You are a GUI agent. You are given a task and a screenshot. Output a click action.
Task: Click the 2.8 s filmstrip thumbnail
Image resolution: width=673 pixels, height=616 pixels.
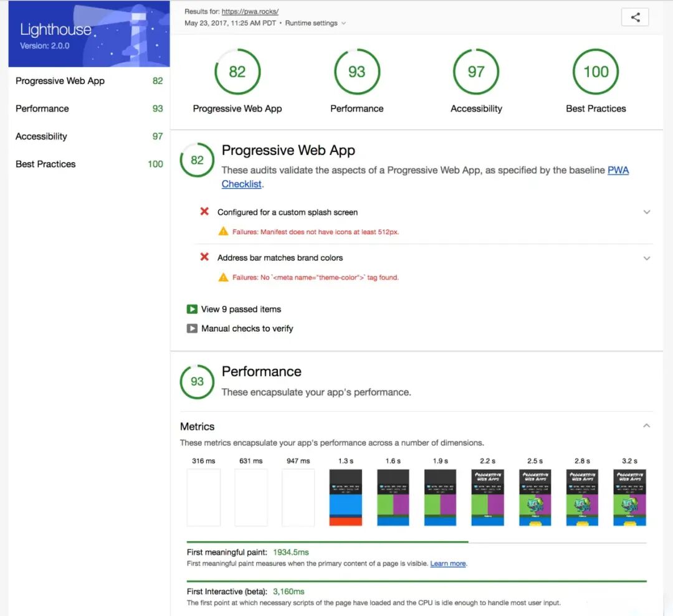(582, 497)
